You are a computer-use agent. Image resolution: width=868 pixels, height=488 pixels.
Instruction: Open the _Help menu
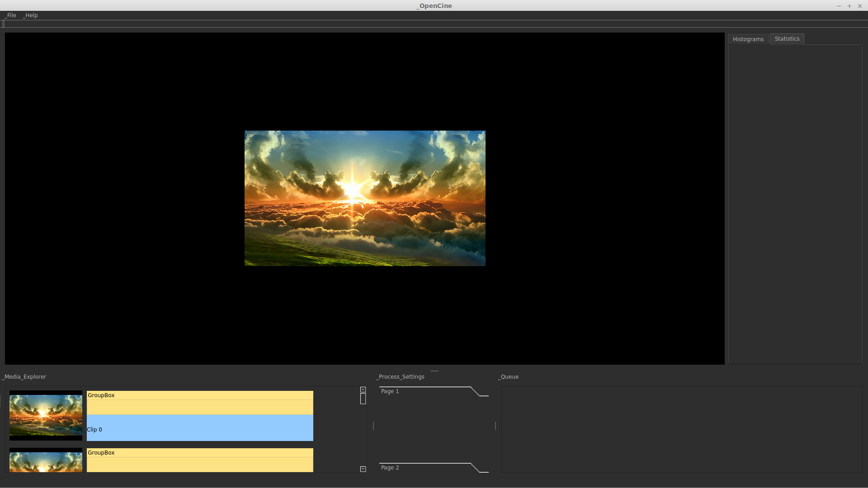tap(30, 15)
